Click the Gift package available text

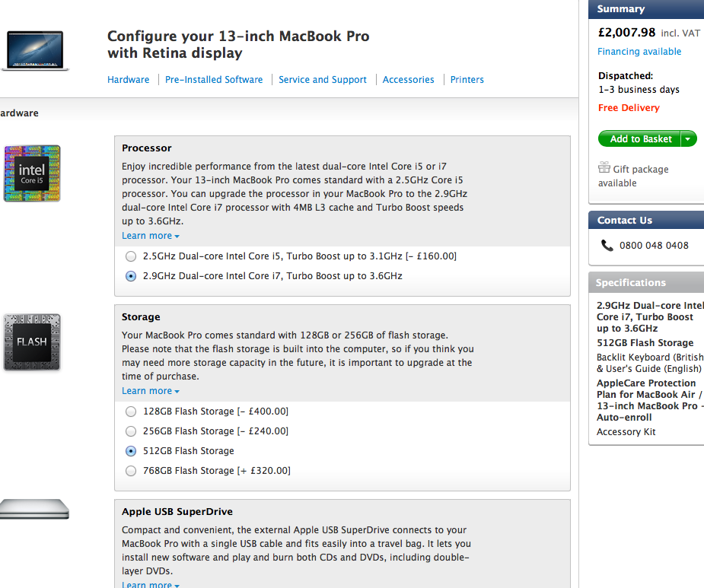(x=633, y=176)
